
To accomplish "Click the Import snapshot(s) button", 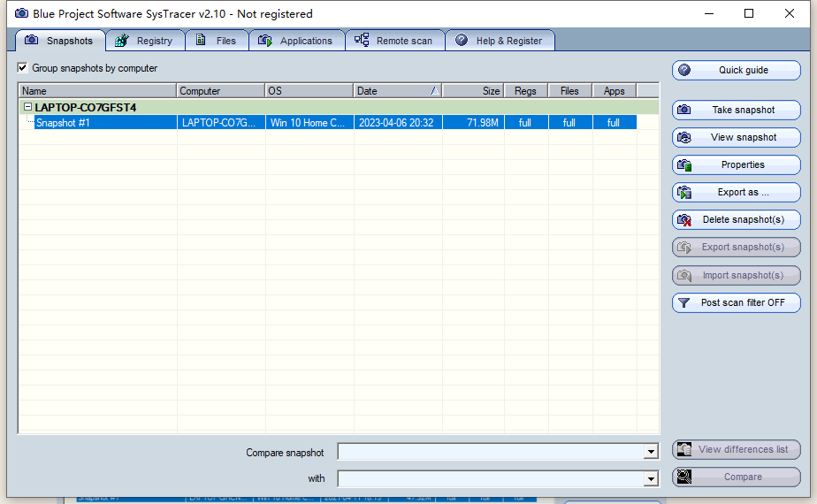I will point(737,275).
